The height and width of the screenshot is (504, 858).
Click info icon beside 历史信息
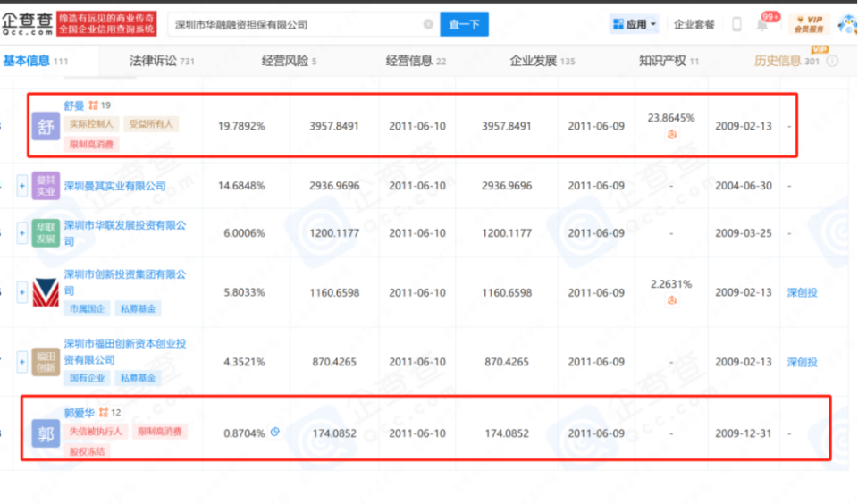[x=832, y=61]
